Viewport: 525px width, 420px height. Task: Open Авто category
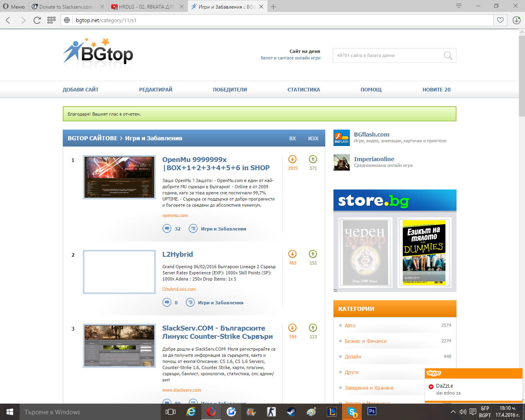point(350,325)
